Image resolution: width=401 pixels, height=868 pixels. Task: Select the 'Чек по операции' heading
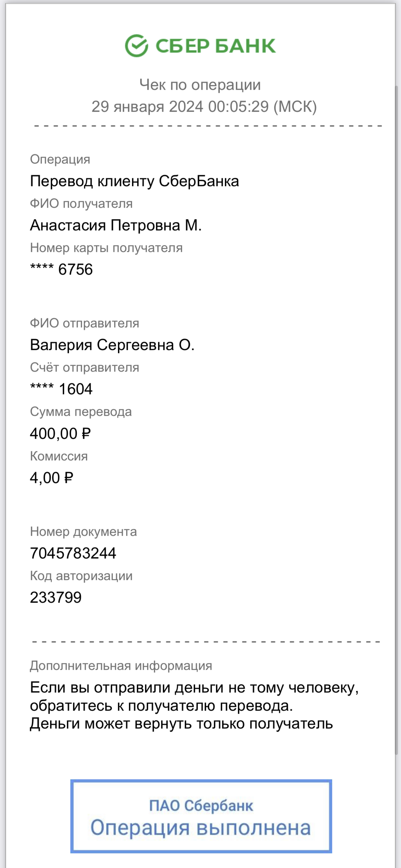(x=200, y=85)
